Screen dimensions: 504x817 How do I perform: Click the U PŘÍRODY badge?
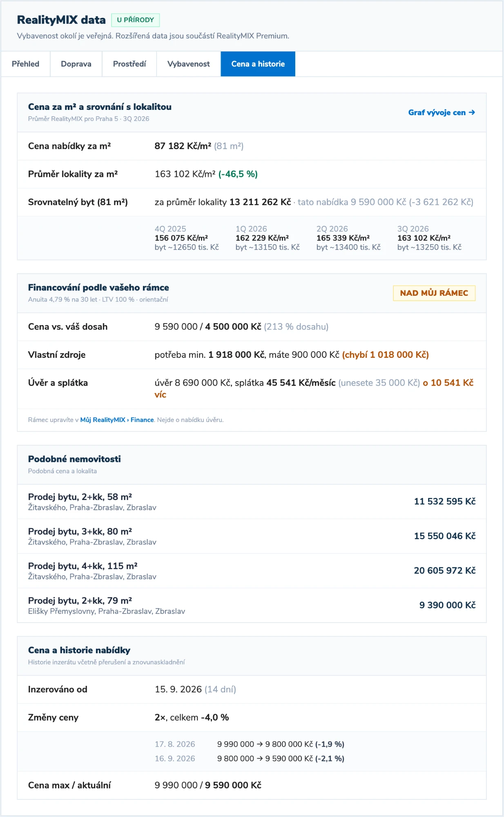click(136, 20)
